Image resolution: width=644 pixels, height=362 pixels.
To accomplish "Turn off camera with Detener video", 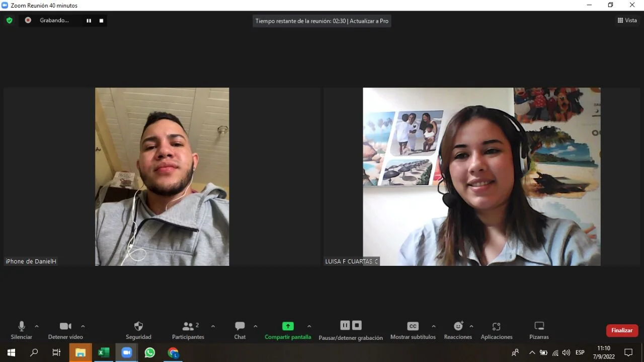I will pyautogui.click(x=65, y=330).
